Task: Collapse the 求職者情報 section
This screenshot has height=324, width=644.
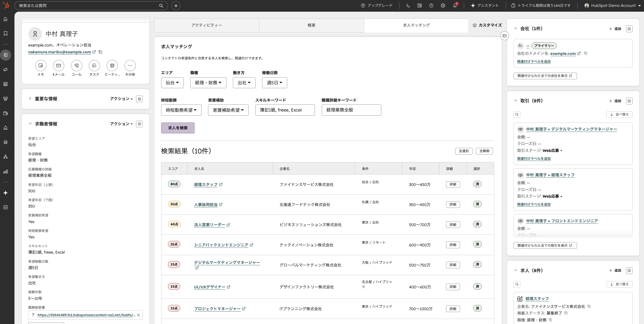Action: click(30, 124)
